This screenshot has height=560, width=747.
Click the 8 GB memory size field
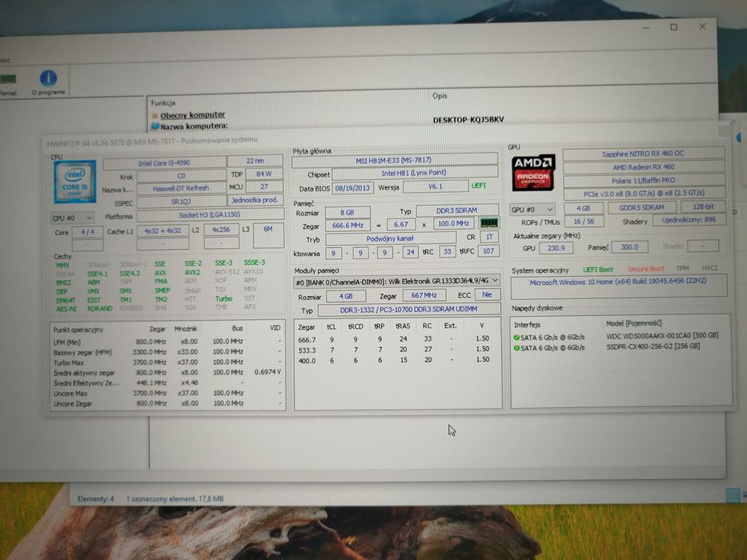pyautogui.click(x=347, y=212)
